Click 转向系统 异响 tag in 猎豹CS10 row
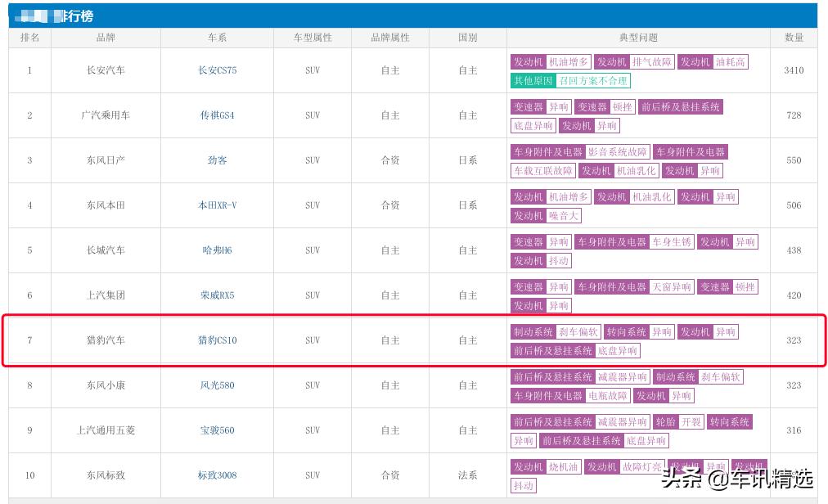 pos(639,332)
